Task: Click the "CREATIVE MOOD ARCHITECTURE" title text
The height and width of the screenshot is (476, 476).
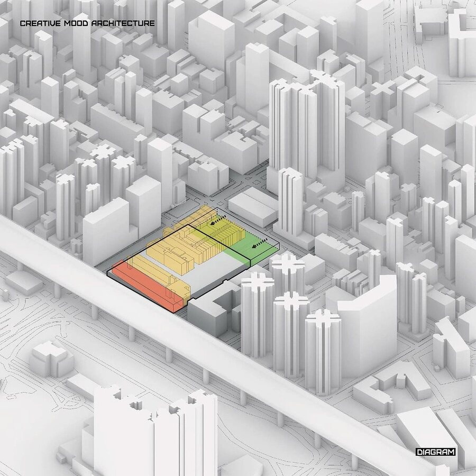Action: [x=87, y=23]
